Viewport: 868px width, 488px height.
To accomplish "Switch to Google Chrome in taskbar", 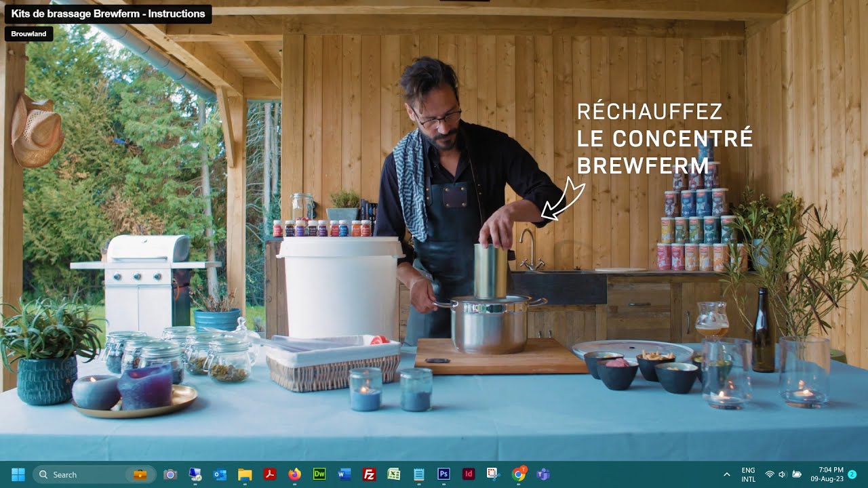I will (x=519, y=474).
